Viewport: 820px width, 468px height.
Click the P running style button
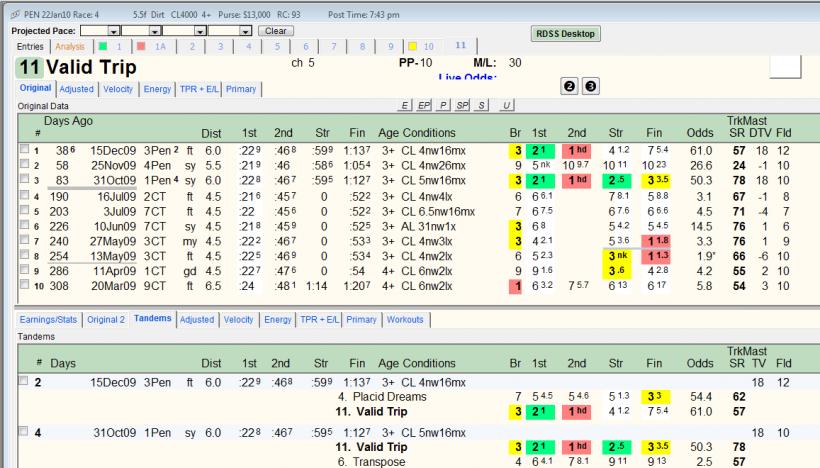(x=442, y=106)
